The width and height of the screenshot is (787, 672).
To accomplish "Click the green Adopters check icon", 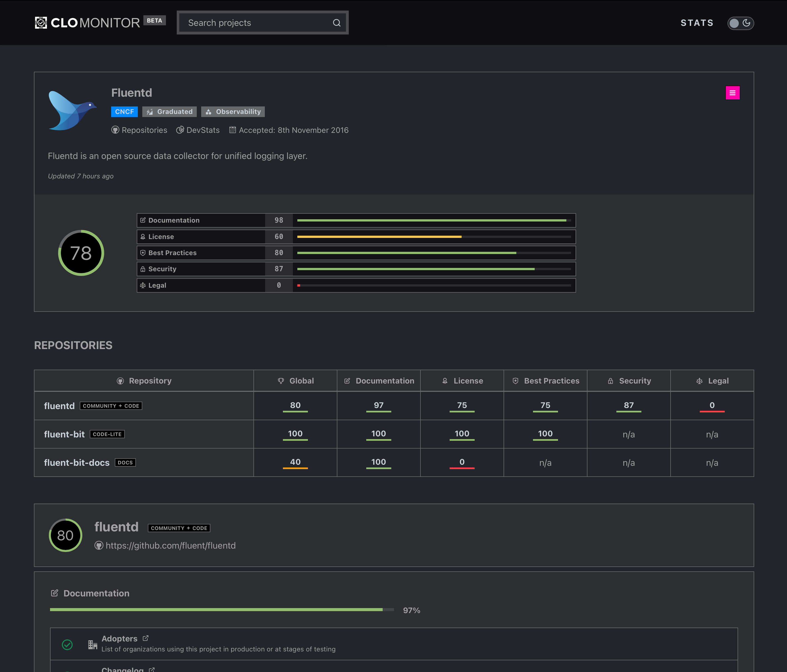I will point(67,645).
